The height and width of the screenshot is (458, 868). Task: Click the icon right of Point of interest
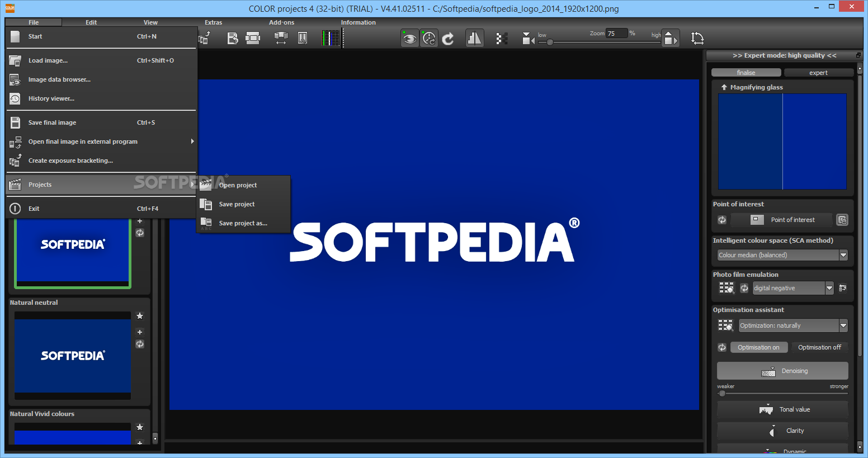click(842, 220)
